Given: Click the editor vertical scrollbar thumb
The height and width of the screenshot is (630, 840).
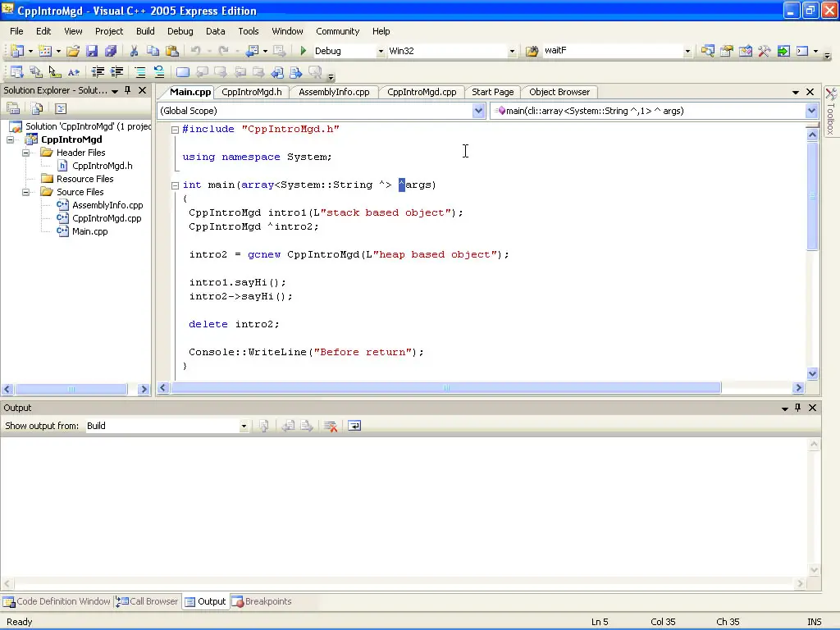Looking at the screenshot, I should 812,196.
